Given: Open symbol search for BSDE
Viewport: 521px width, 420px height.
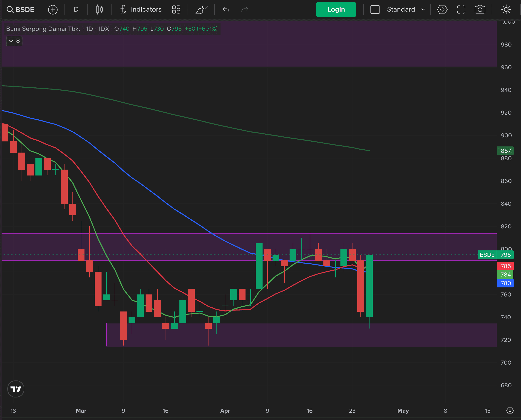Looking at the screenshot, I should click(x=20, y=10).
